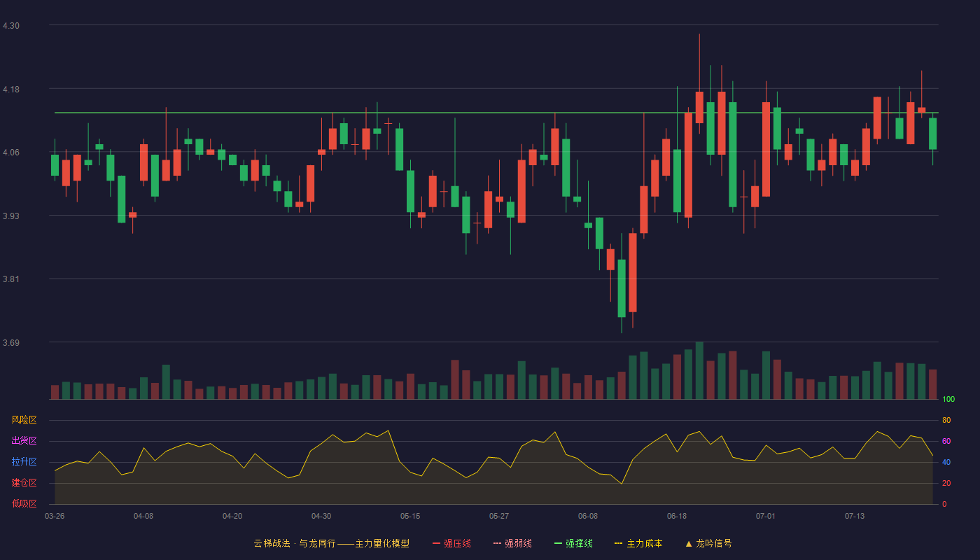
Task: Select the 05-27 date label
Action: coord(499,516)
